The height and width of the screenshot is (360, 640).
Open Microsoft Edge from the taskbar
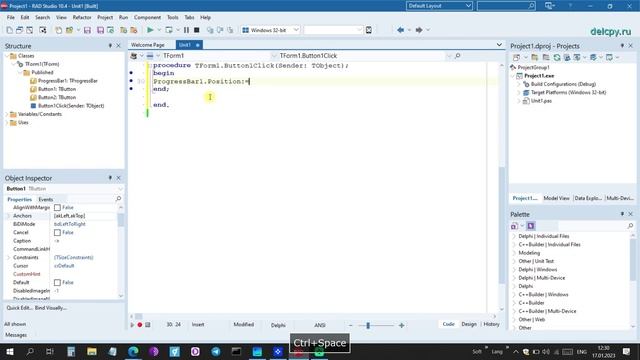(x=133, y=351)
